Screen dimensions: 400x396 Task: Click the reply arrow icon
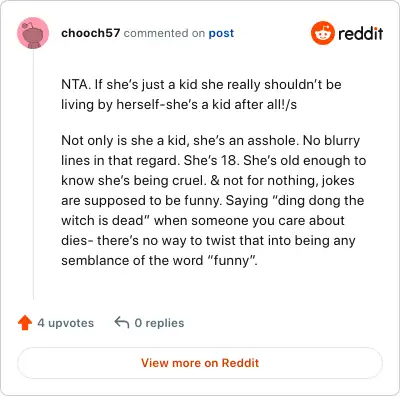point(122,322)
